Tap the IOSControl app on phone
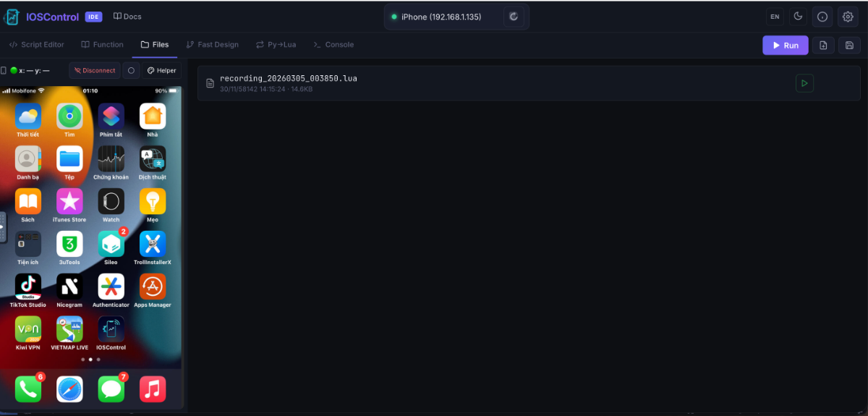The width and height of the screenshot is (868, 416). point(111,329)
